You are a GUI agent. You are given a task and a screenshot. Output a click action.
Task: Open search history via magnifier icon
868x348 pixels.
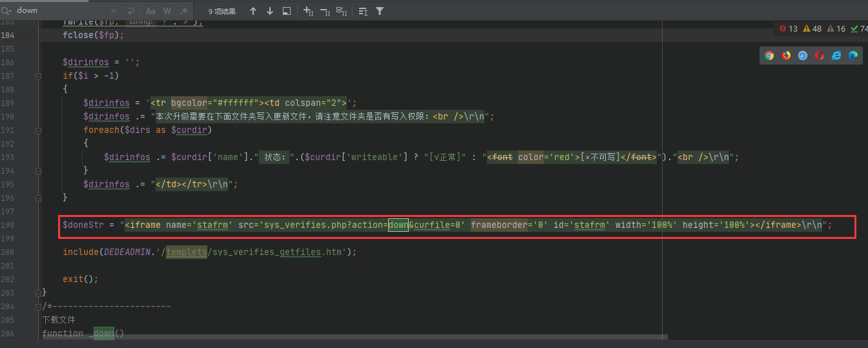click(7, 11)
